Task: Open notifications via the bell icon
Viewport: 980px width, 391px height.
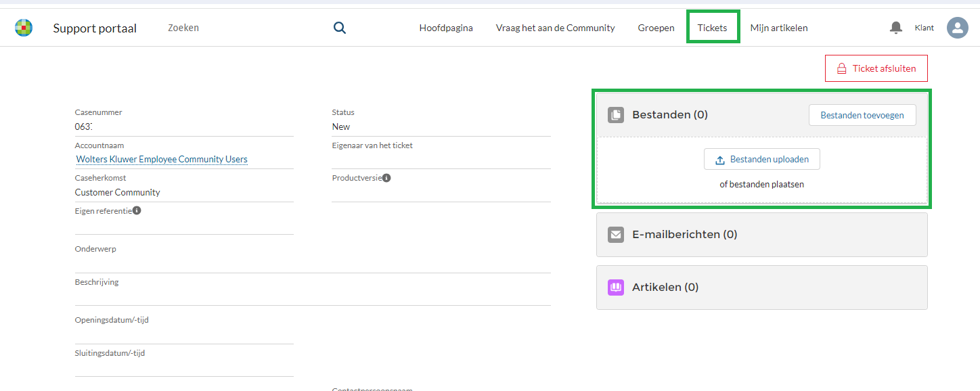Action: pos(895,27)
